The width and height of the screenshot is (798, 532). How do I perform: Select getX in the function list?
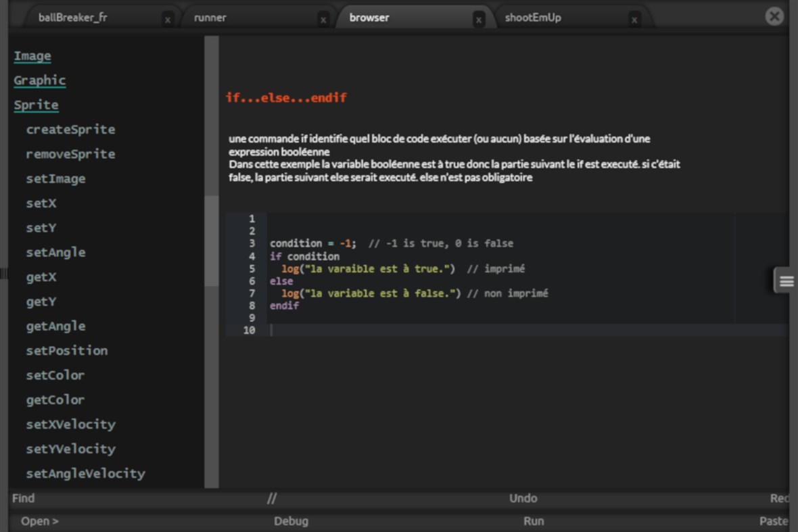(x=41, y=277)
